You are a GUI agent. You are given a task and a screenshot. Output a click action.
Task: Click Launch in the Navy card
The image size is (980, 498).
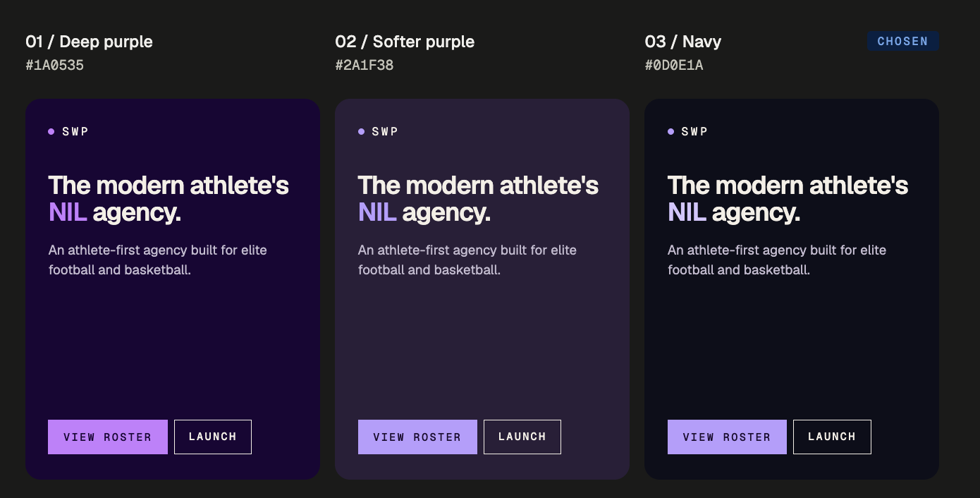pyautogui.click(x=832, y=437)
